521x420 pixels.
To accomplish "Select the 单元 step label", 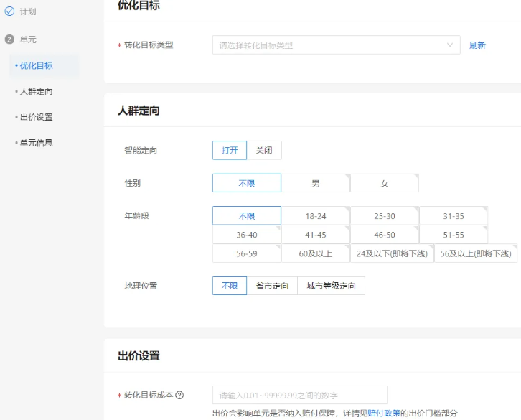I will tap(28, 39).
